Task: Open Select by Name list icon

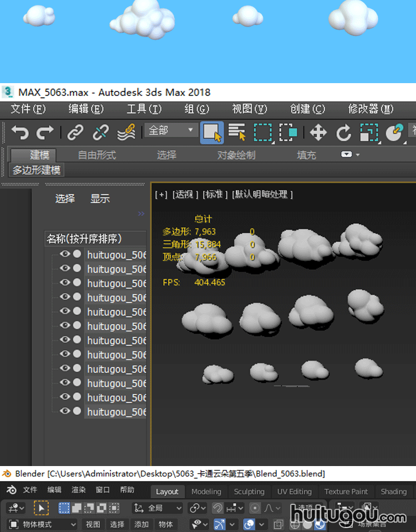Action: pos(237,132)
